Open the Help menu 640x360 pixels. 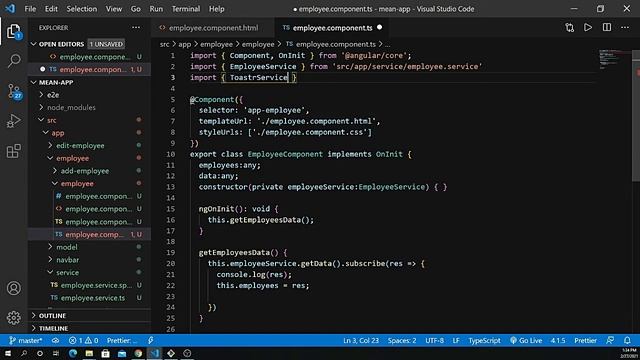pyautogui.click(x=217, y=9)
